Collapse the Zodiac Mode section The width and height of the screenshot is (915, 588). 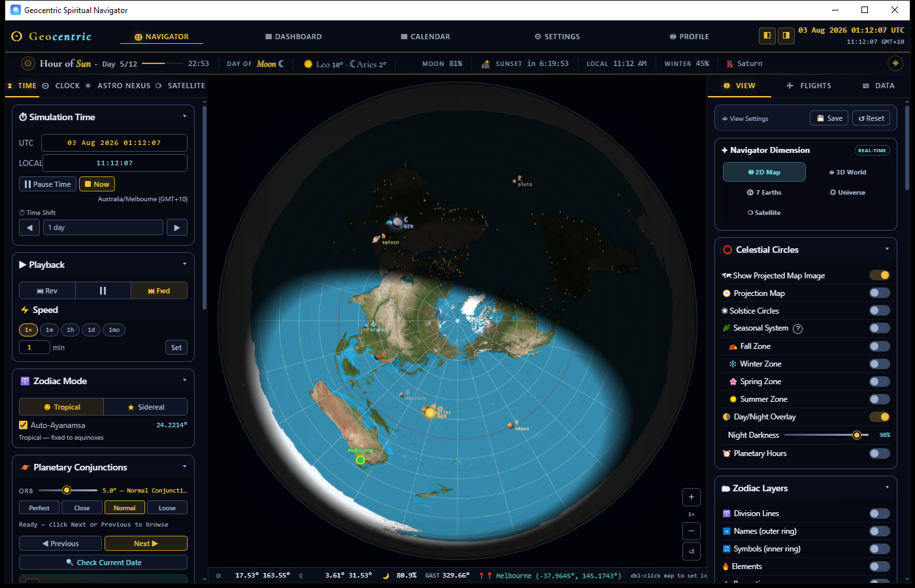[184, 380]
